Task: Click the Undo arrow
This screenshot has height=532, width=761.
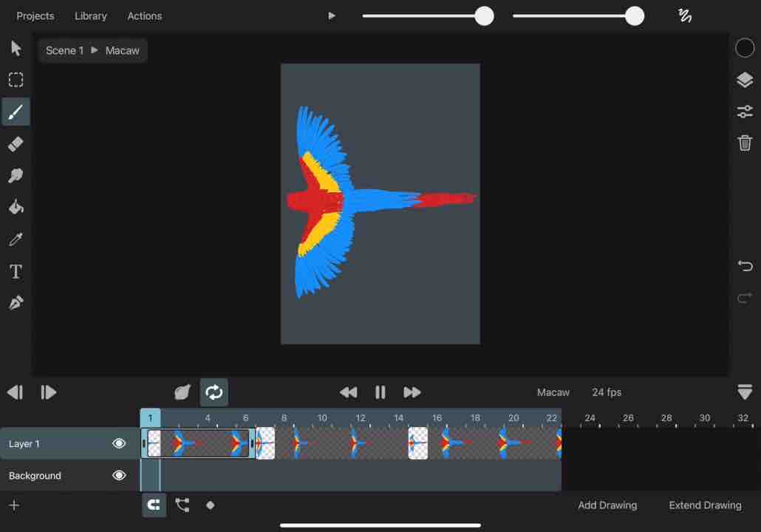Action: point(745,265)
